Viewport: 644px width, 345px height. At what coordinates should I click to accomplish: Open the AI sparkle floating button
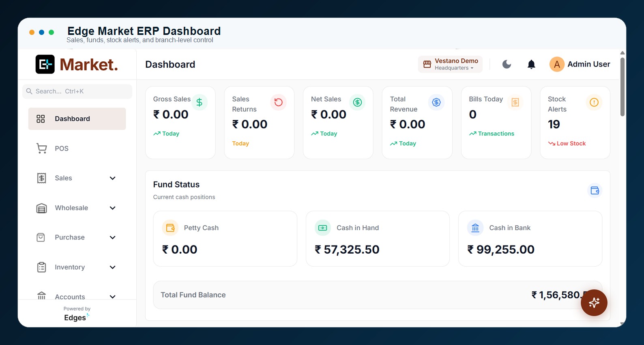(594, 302)
